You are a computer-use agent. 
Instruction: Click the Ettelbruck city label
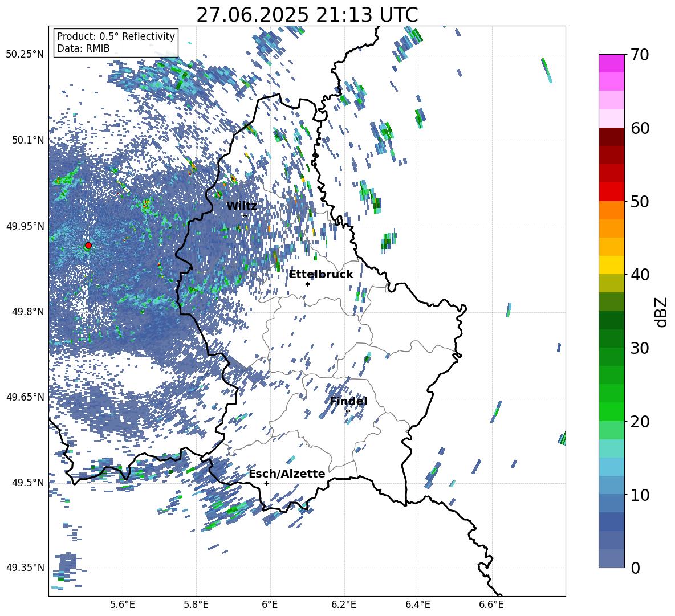tap(321, 275)
